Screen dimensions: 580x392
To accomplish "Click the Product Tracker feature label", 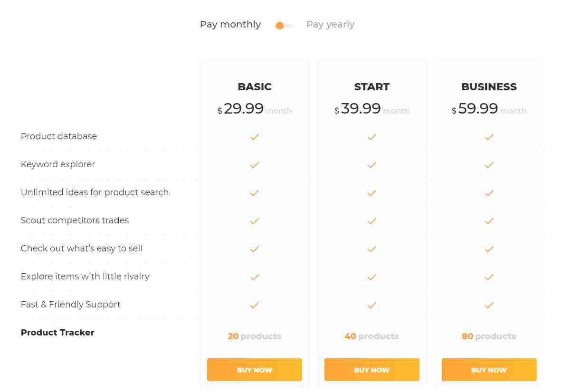I will point(57,333).
